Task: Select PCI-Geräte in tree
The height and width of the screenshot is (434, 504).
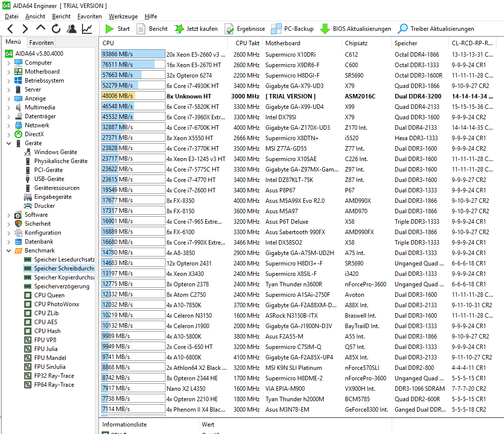Action: coord(49,170)
